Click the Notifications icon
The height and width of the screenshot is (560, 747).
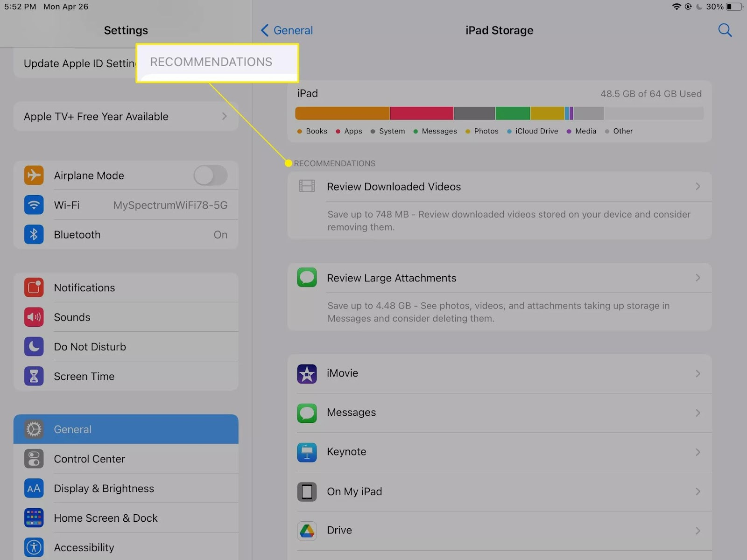pos(34,287)
